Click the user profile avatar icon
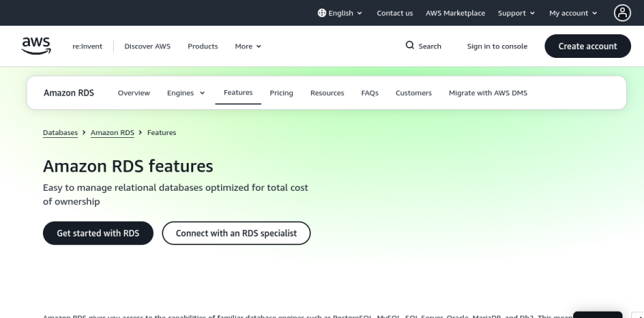 [x=623, y=13]
